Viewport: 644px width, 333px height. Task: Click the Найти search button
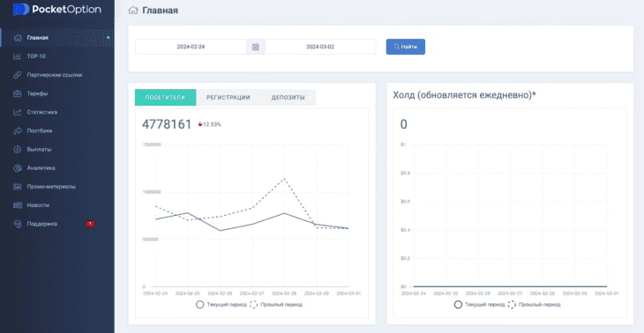[x=406, y=47]
